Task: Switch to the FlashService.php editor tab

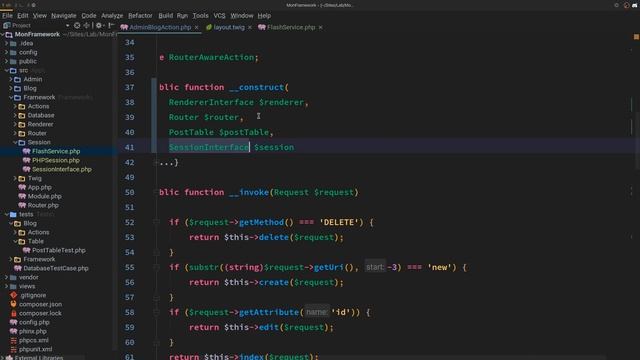Action: [291, 27]
